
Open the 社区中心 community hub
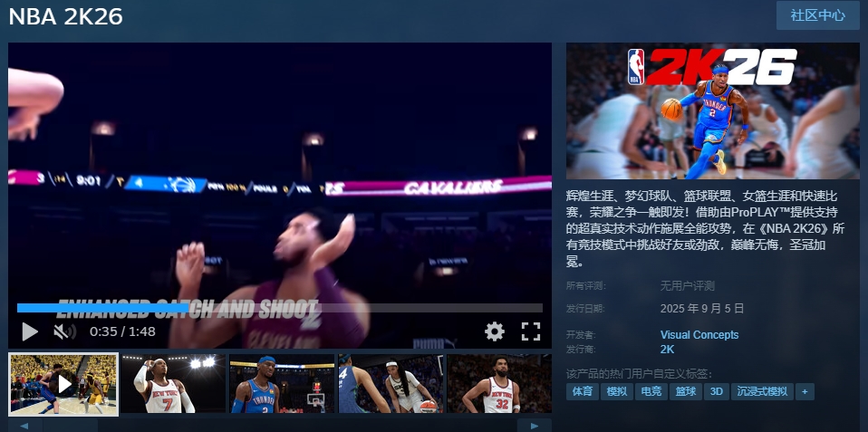pos(817,15)
